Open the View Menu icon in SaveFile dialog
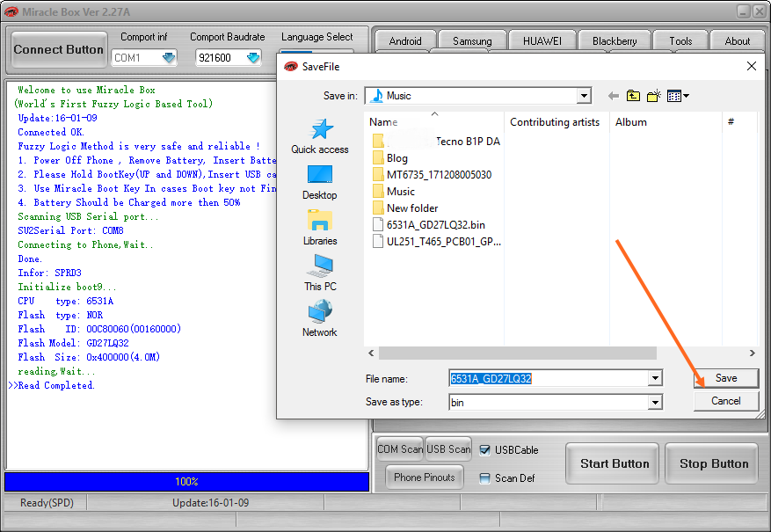Image resolution: width=771 pixels, height=532 pixels. point(673,95)
